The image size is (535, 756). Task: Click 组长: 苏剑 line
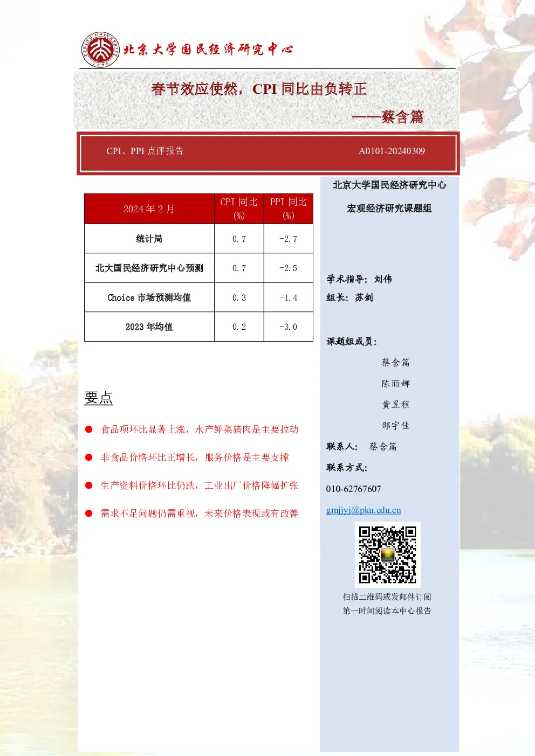(x=349, y=297)
